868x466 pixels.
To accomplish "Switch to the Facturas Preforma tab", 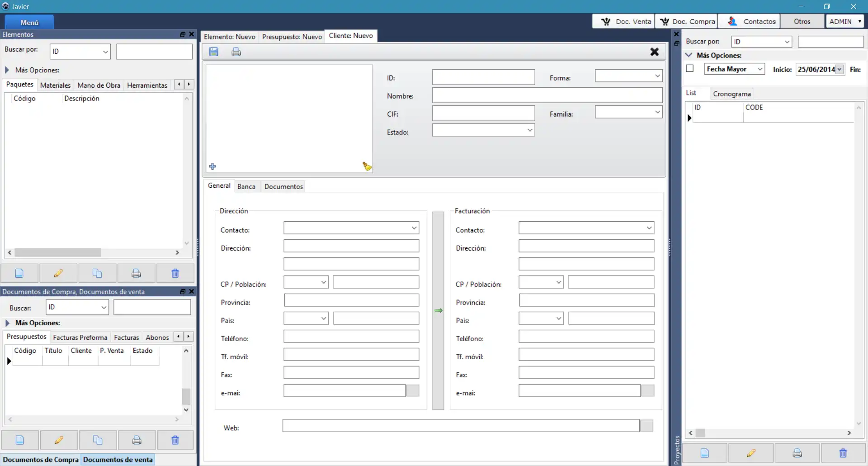I will [80, 338].
